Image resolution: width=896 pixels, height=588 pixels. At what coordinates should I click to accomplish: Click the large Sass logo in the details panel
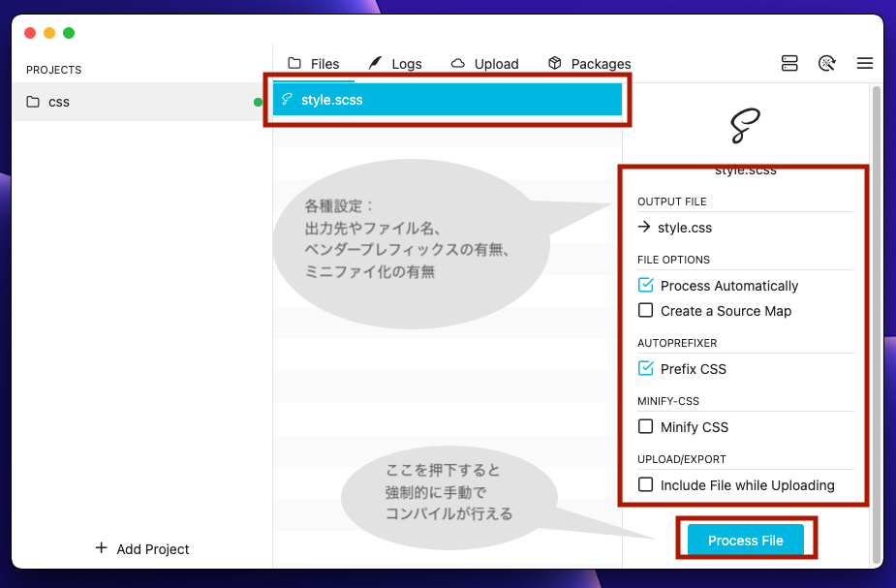click(x=744, y=126)
